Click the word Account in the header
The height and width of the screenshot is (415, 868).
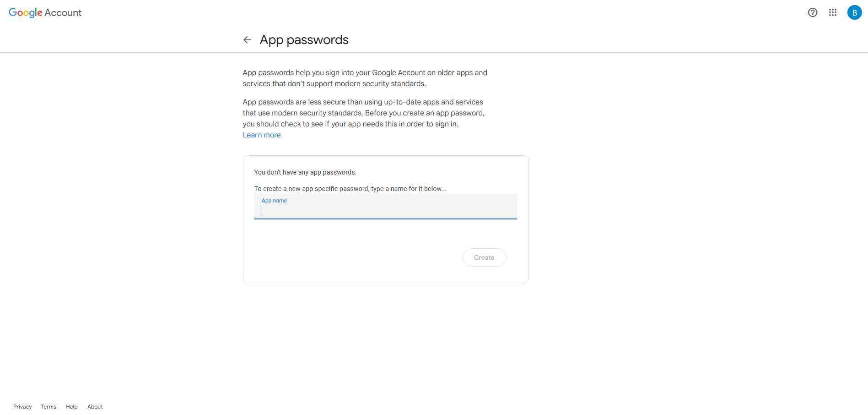pyautogui.click(x=63, y=13)
